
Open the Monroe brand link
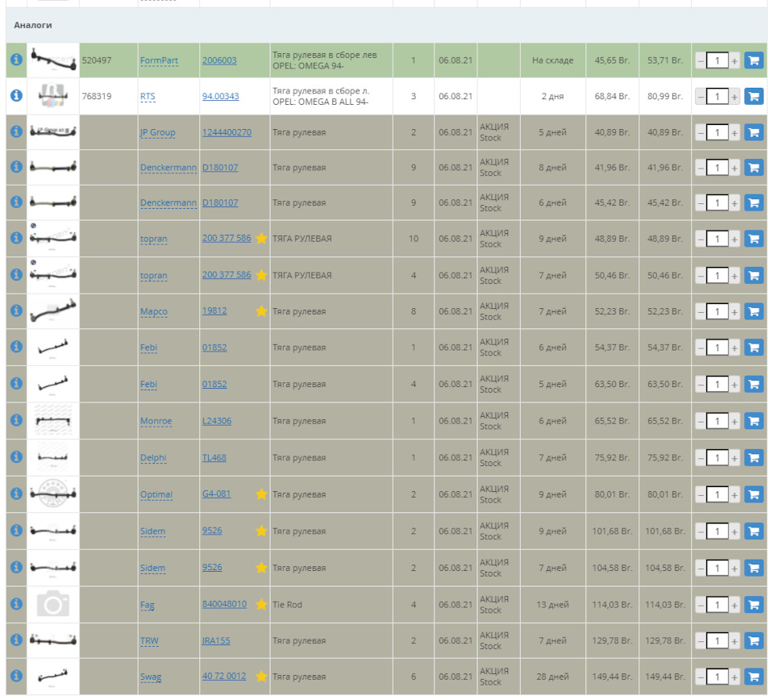pos(156,421)
